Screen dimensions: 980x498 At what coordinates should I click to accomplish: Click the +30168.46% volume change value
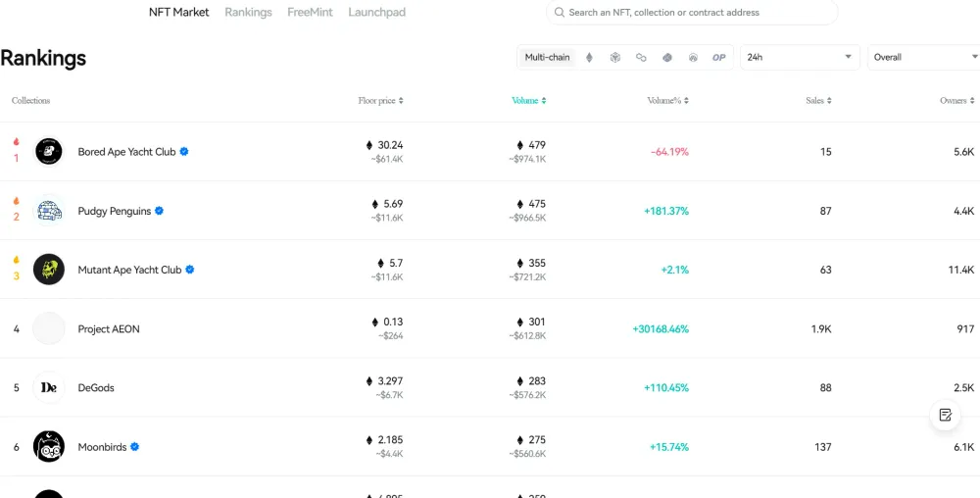pos(661,328)
